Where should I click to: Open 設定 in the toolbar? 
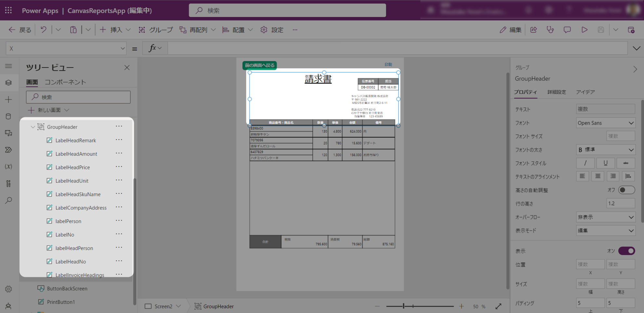(272, 30)
